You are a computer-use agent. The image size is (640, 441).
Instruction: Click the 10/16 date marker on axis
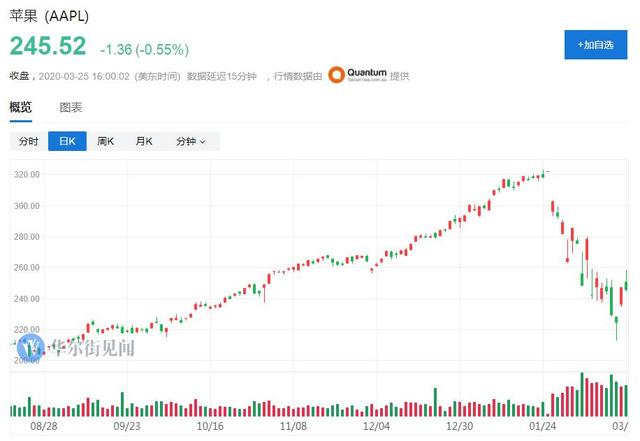click(210, 424)
